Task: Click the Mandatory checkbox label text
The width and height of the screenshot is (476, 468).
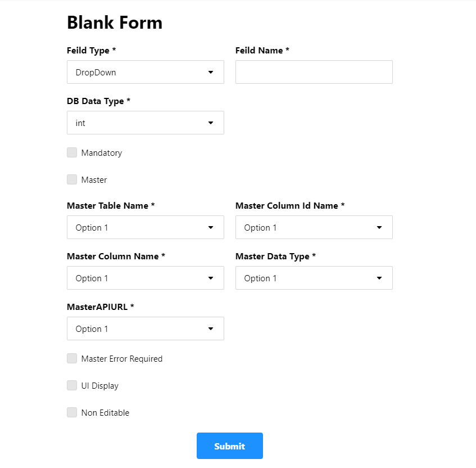Action: 102,153
